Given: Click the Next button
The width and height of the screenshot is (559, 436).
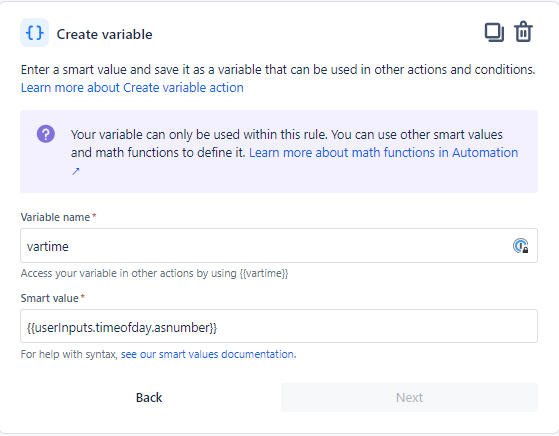Looking at the screenshot, I should pos(409,397).
